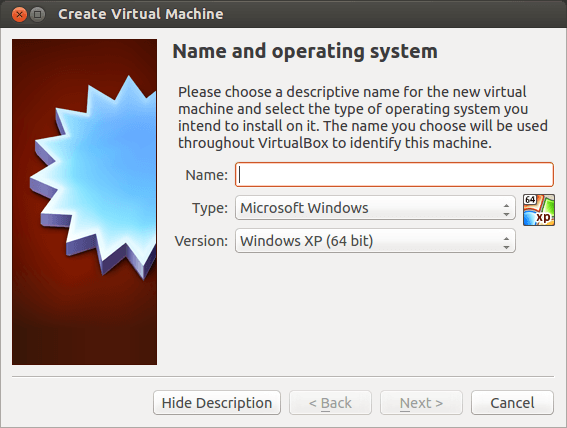Click the descriptive paragraph about VirtualBox

[x=363, y=117]
